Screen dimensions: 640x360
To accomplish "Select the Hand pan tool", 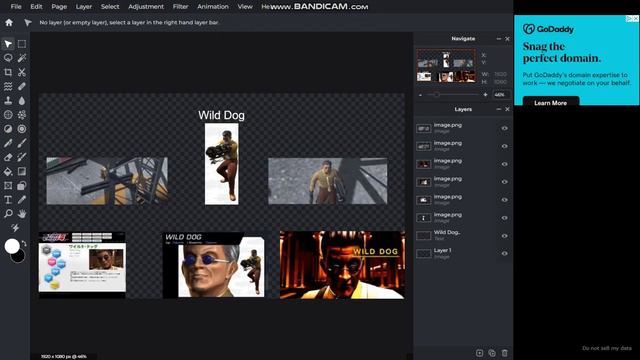I will 22,213.
